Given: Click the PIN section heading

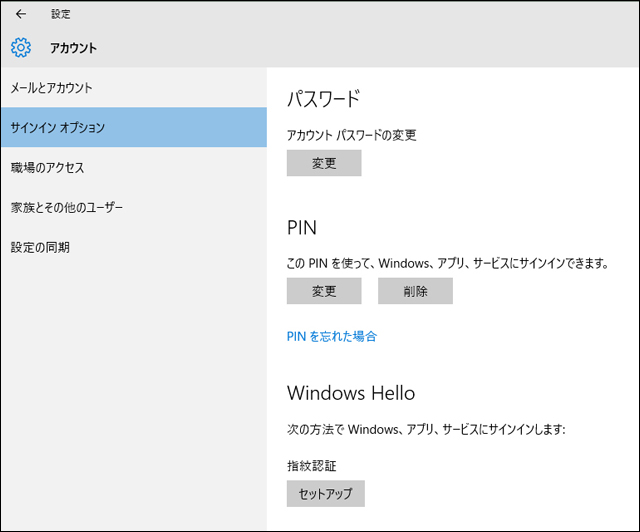Looking at the screenshot, I should [x=301, y=227].
